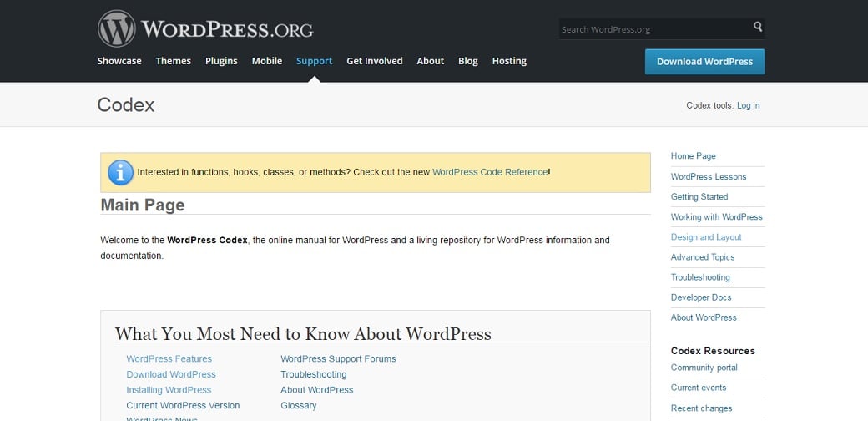Open the Showcase menu item
This screenshot has width=868, height=421.
click(119, 61)
